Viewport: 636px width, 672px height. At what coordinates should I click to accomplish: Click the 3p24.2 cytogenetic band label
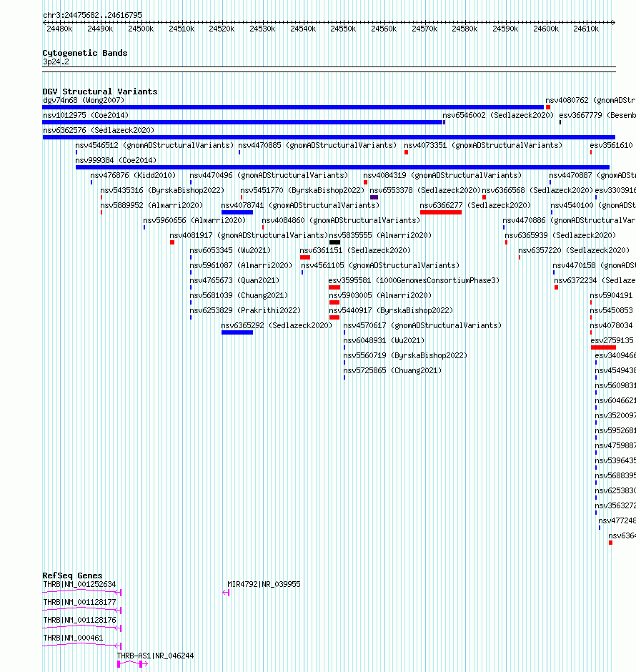56,61
